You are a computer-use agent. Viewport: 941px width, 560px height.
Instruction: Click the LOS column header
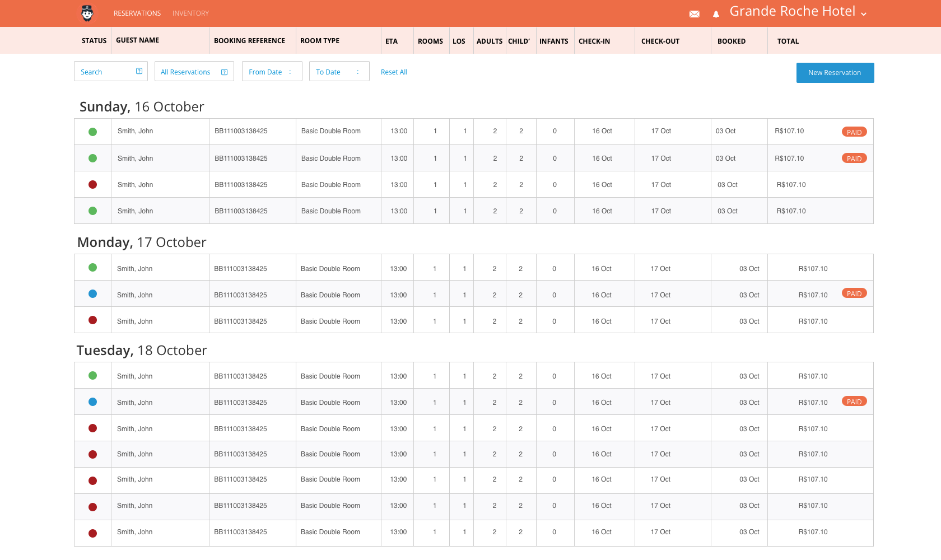(459, 41)
